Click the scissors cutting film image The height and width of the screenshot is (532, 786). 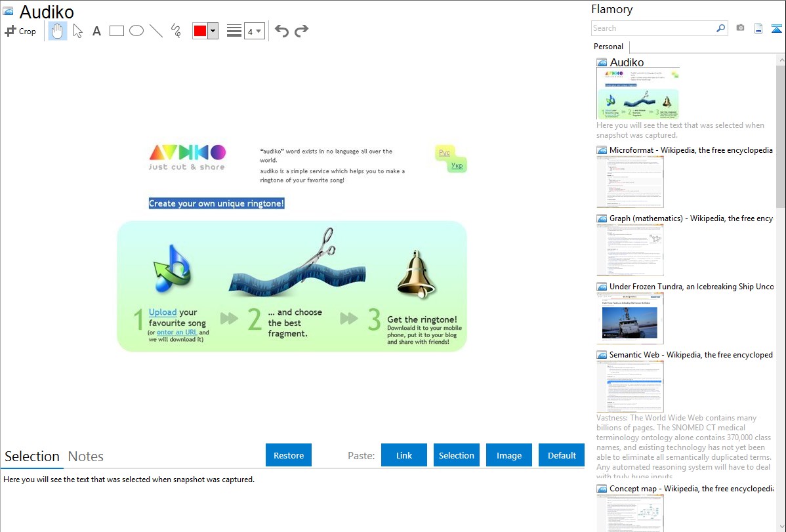[x=297, y=262]
